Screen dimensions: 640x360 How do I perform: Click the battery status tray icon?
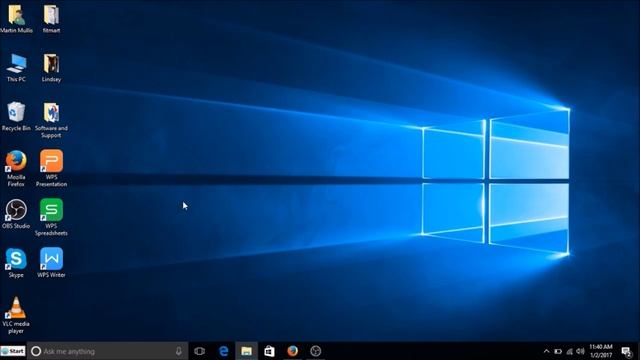[558, 351]
